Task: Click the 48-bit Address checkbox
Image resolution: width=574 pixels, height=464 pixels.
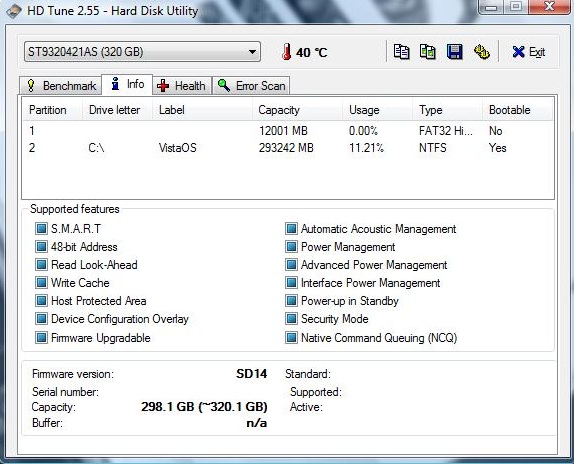Action: [x=41, y=247]
